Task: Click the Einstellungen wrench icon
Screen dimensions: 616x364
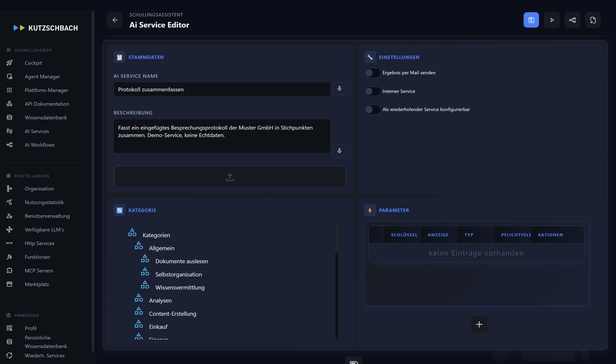Action: 370,57
